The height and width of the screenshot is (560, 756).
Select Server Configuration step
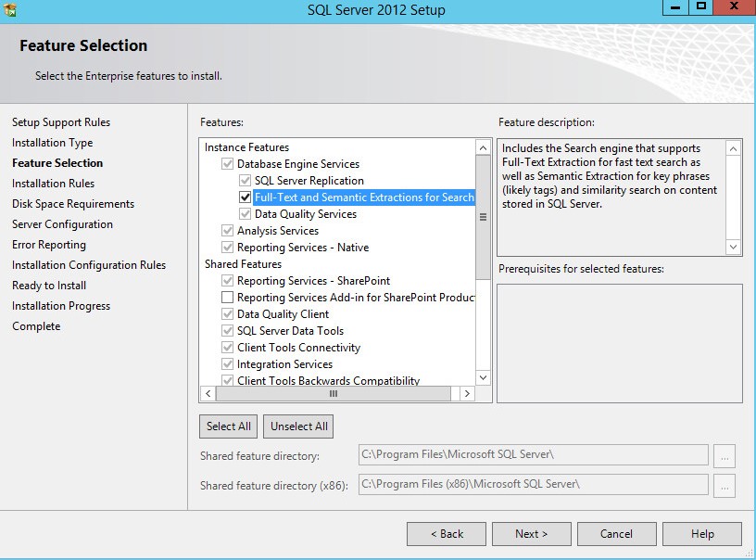click(62, 224)
